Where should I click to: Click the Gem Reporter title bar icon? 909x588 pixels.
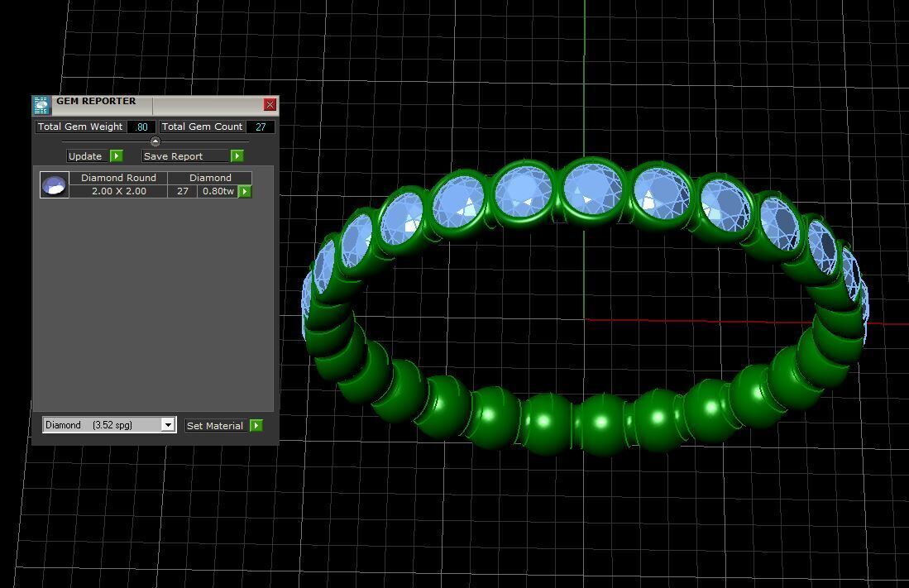(x=41, y=105)
